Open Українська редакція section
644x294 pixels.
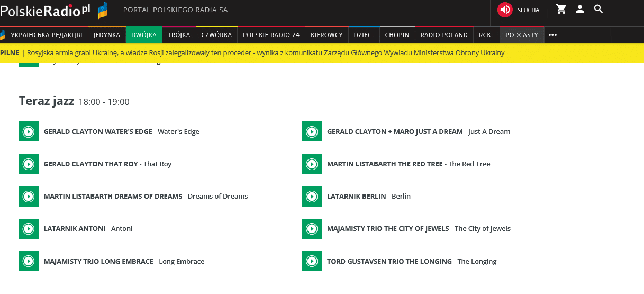[46, 35]
